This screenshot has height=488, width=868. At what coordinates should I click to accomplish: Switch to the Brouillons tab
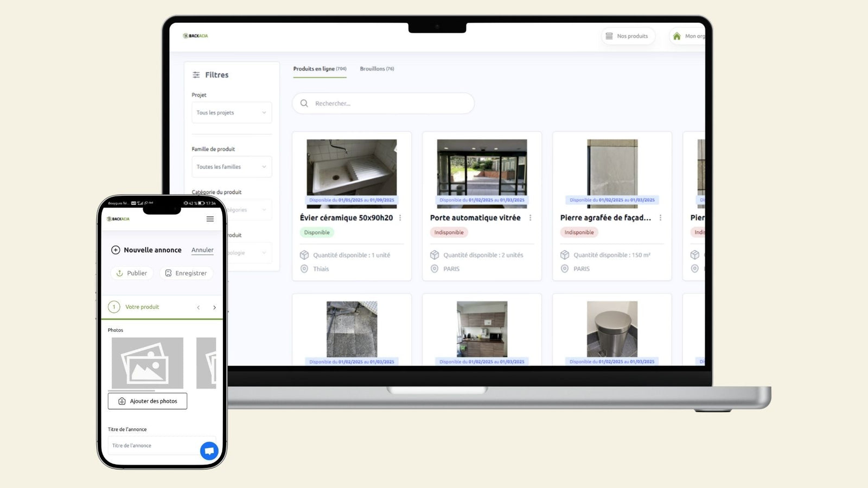[x=377, y=69]
